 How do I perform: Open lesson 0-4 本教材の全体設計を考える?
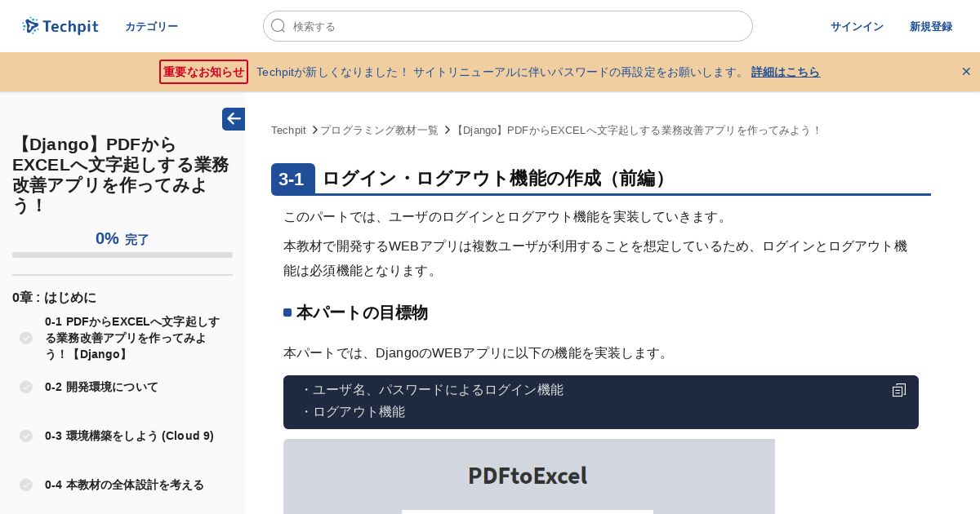click(x=124, y=485)
